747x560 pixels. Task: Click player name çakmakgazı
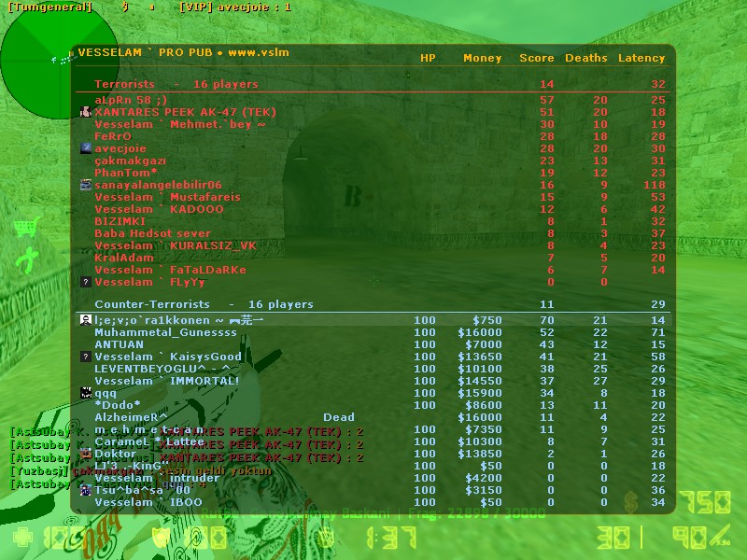[130, 161]
